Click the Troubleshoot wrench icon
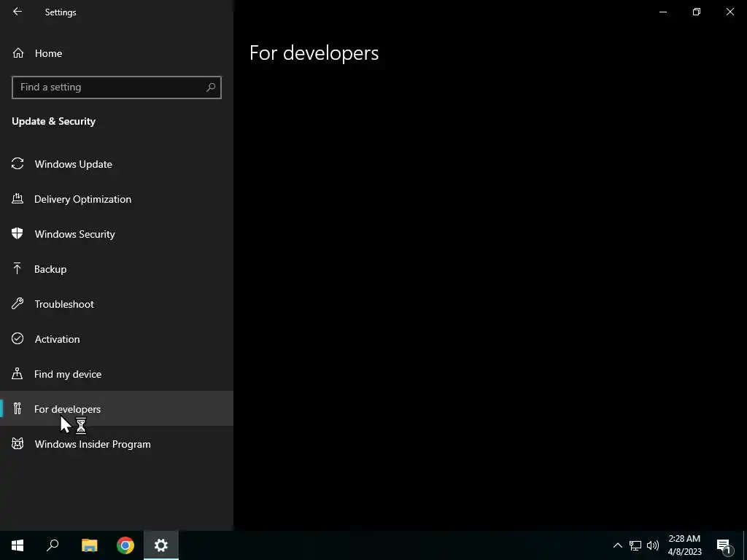Image resolution: width=747 pixels, height=560 pixels. tap(18, 303)
